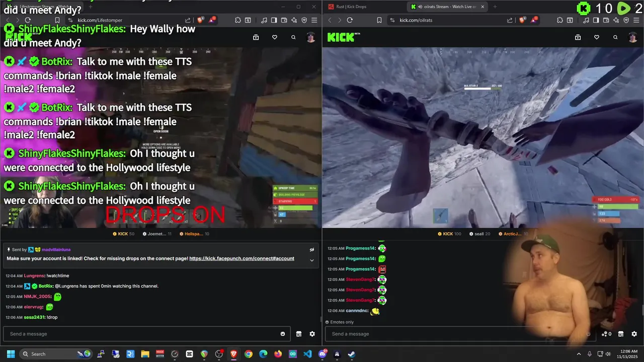Click Lungrens username in Lifestomper chat

(34, 276)
